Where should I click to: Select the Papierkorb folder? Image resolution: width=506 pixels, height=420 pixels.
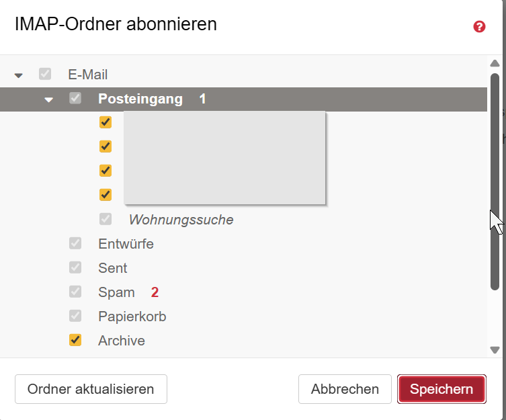[x=132, y=317]
